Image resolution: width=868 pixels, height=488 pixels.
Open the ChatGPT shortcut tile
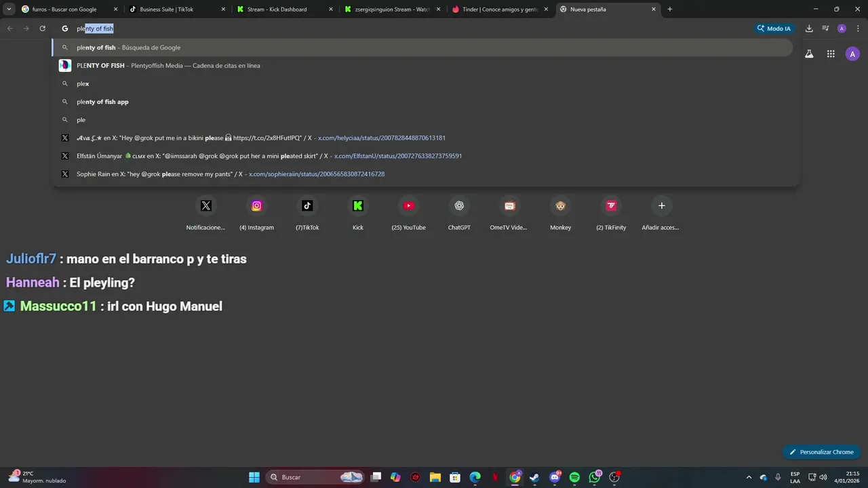pyautogui.click(x=459, y=214)
